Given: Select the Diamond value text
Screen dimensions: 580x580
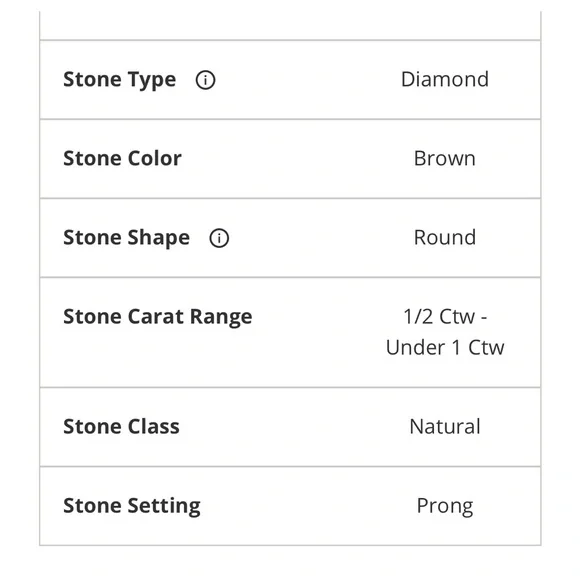Looking at the screenshot, I should (445, 79).
